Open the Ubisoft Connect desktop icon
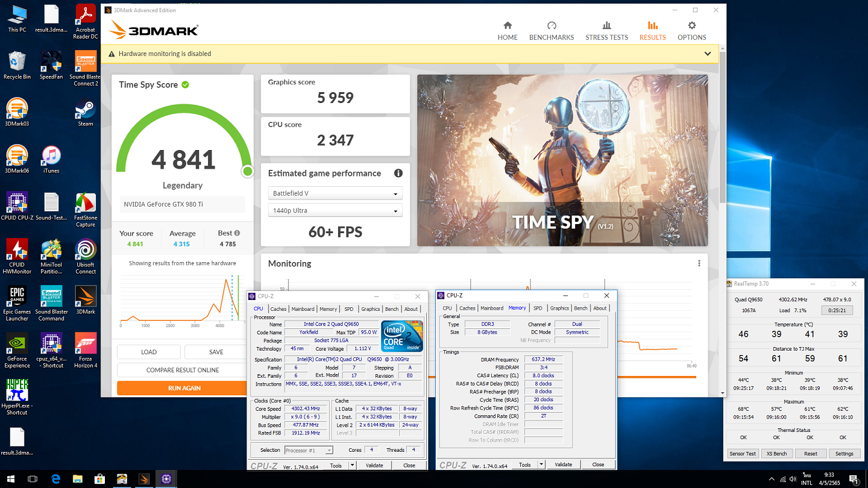 point(86,257)
